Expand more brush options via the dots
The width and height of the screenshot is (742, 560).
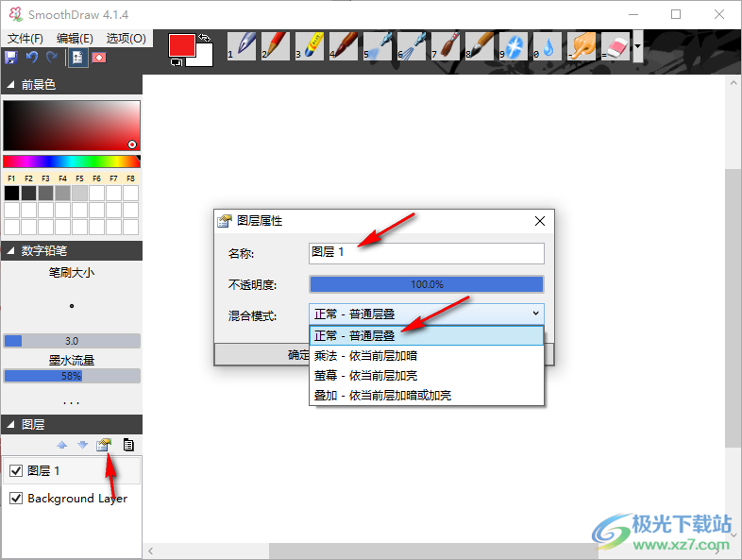(x=72, y=403)
